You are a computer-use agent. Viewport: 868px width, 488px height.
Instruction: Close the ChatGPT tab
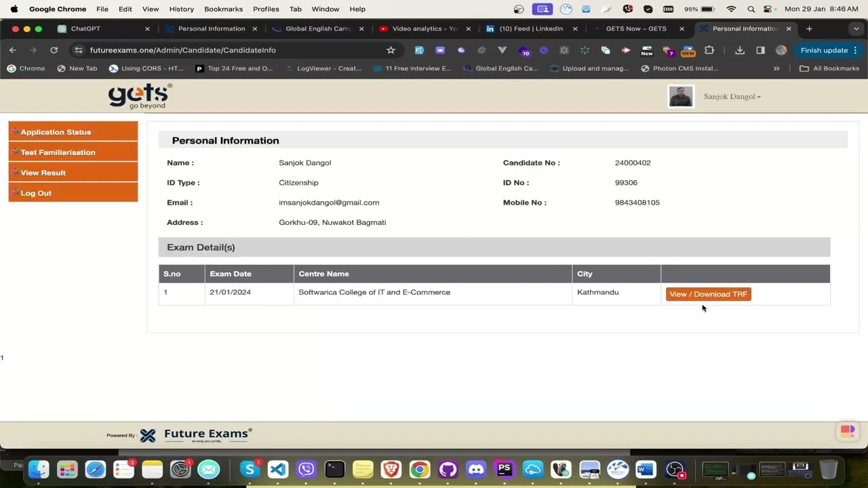(x=147, y=28)
